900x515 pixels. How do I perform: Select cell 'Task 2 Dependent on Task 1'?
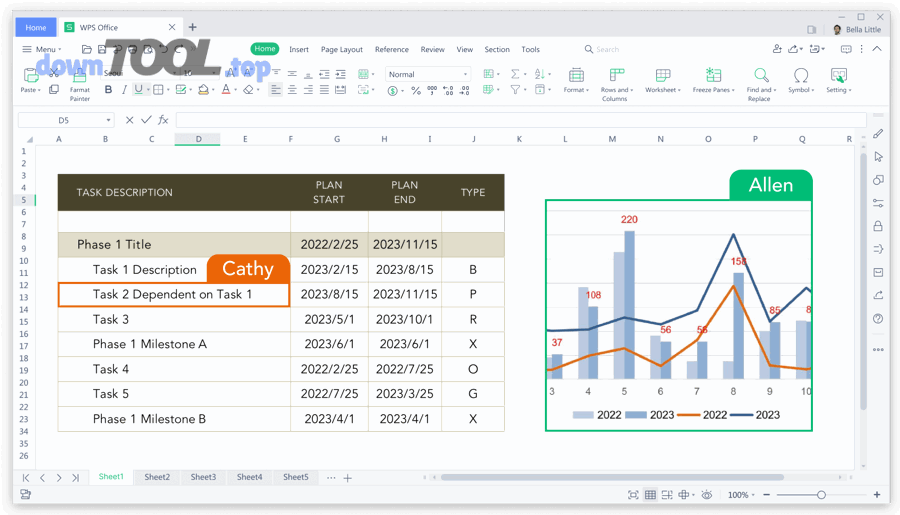(174, 295)
